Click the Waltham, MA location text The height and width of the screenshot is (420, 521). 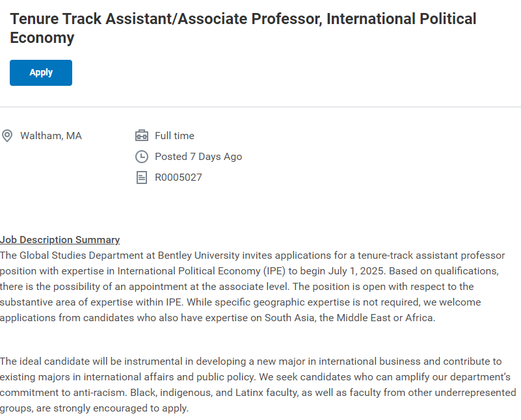click(51, 136)
